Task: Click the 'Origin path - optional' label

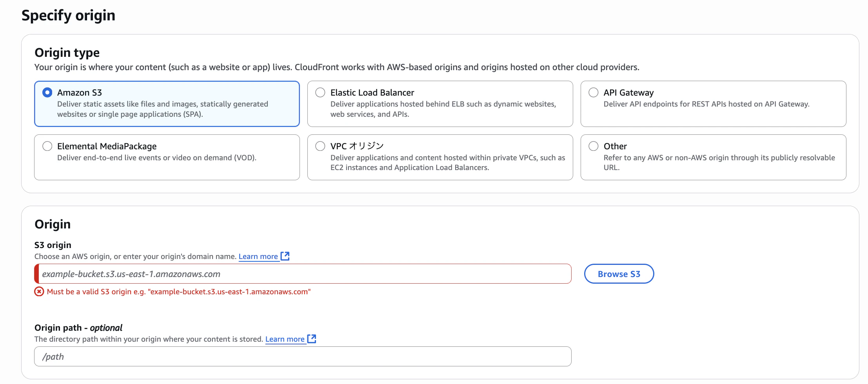Action: pyautogui.click(x=78, y=328)
